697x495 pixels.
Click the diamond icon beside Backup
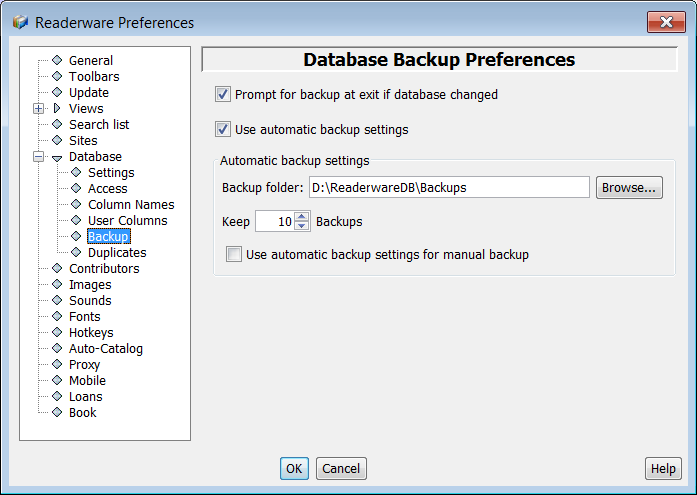click(76, 236)
